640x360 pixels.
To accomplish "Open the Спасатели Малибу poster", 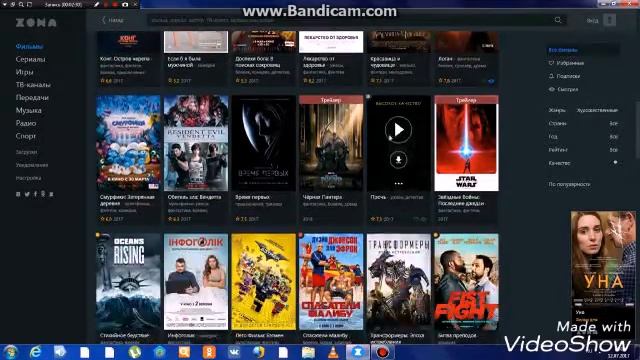I will 331,282.
